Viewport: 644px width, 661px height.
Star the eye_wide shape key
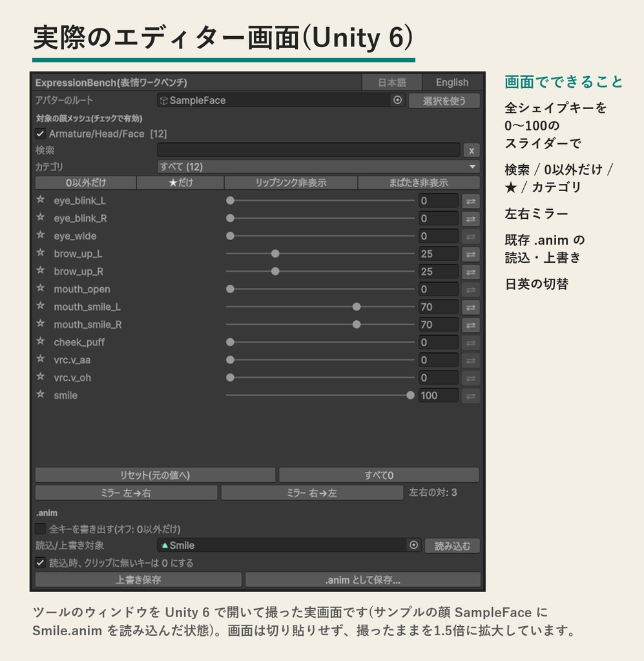click(x=41, y=235)
